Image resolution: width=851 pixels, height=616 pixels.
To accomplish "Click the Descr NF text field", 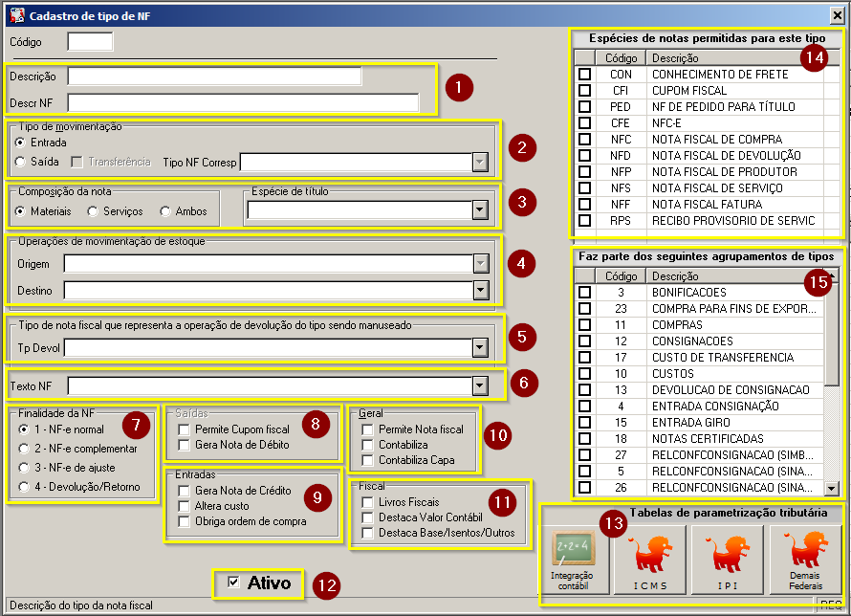I will (243, 103).
